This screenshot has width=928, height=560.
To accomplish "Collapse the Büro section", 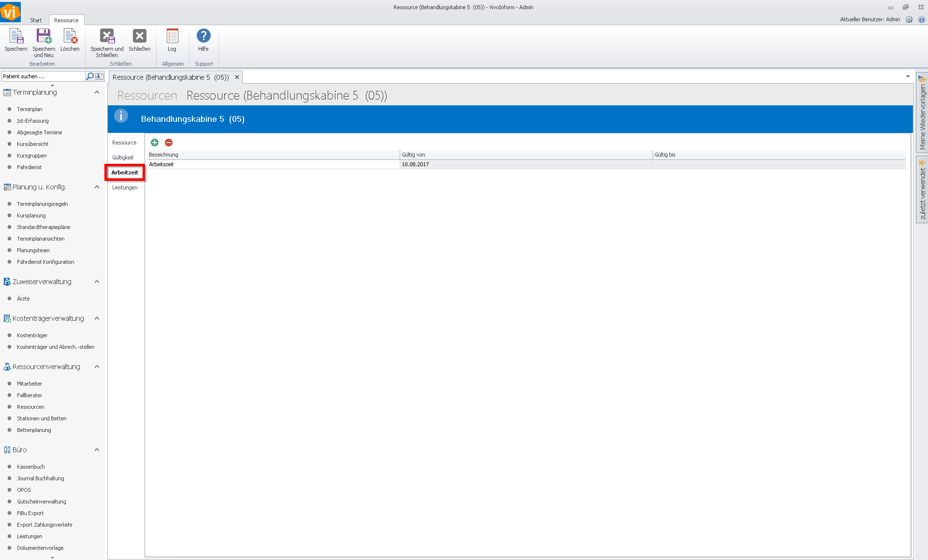I will tap(97, 450).
